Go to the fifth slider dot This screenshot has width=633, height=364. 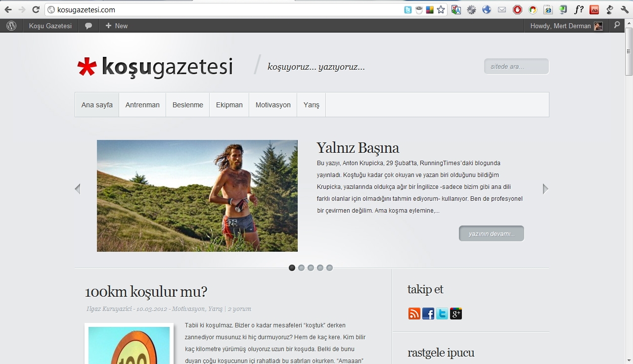click(329, 268)
